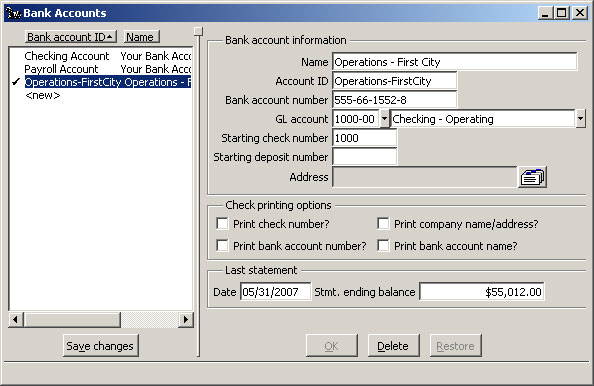Click the Stmt. ending balance field
Viewport: 594px width, 386px height.
pyautogui.click(x=482, y=292)
